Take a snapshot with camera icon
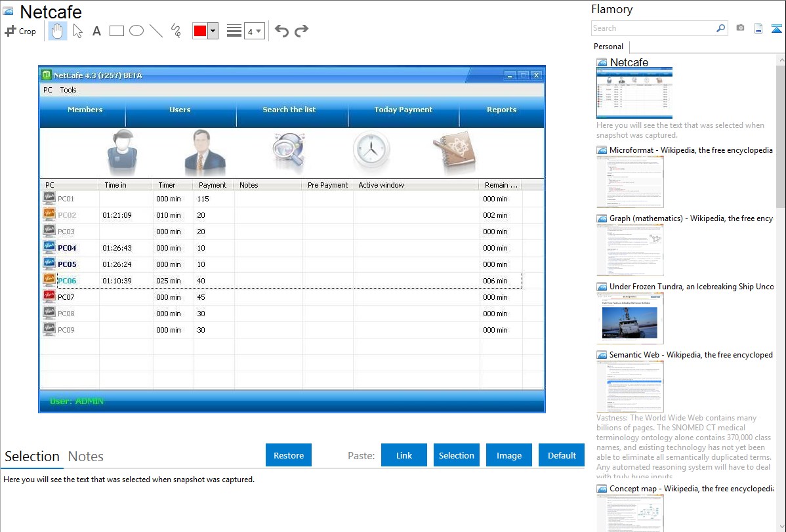 point(740,28)
